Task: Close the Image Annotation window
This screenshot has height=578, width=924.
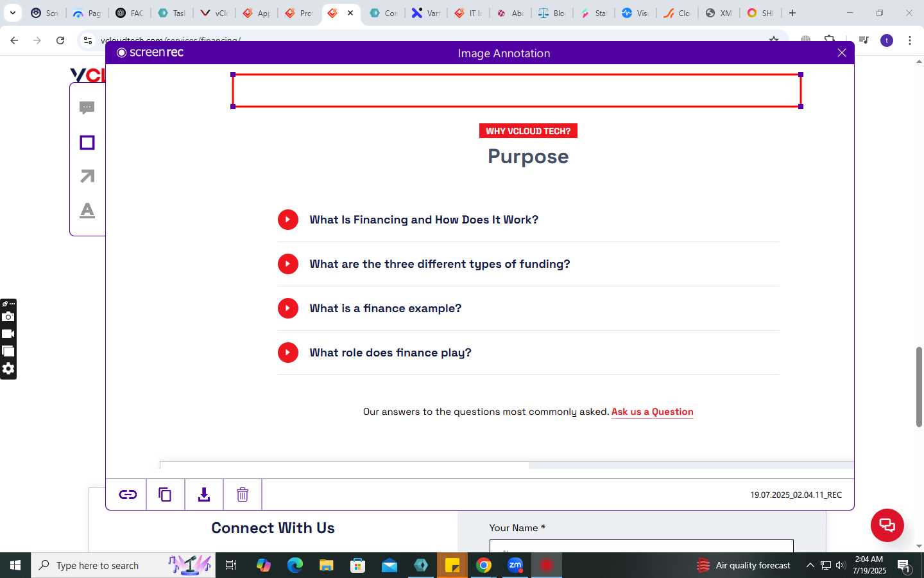Action: click(x=842, y=53)
